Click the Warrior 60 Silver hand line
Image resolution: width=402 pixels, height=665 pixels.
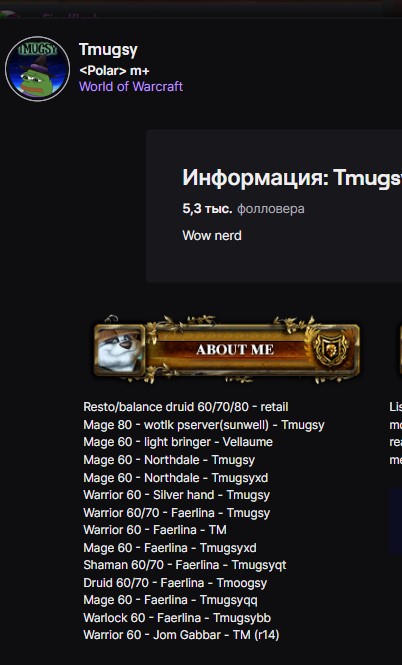point(176,495)
